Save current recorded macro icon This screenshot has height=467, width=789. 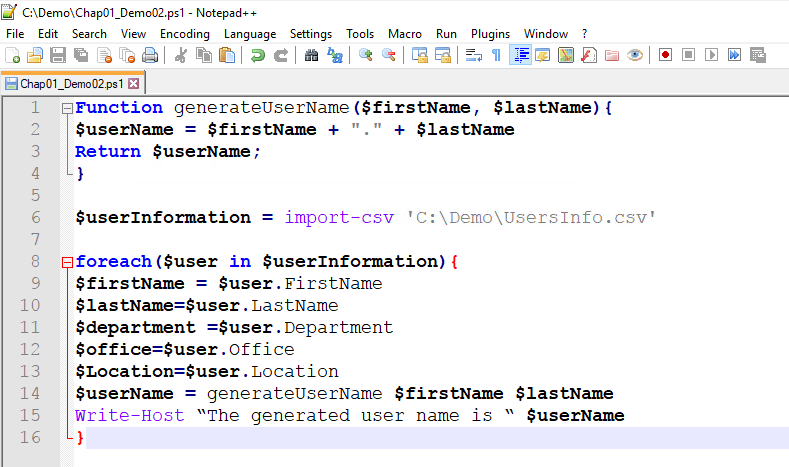pos(758,55)
